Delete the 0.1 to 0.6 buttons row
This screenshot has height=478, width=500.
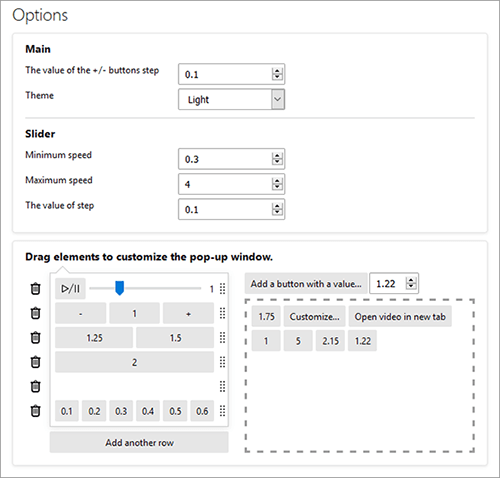(x=35, y=411)
